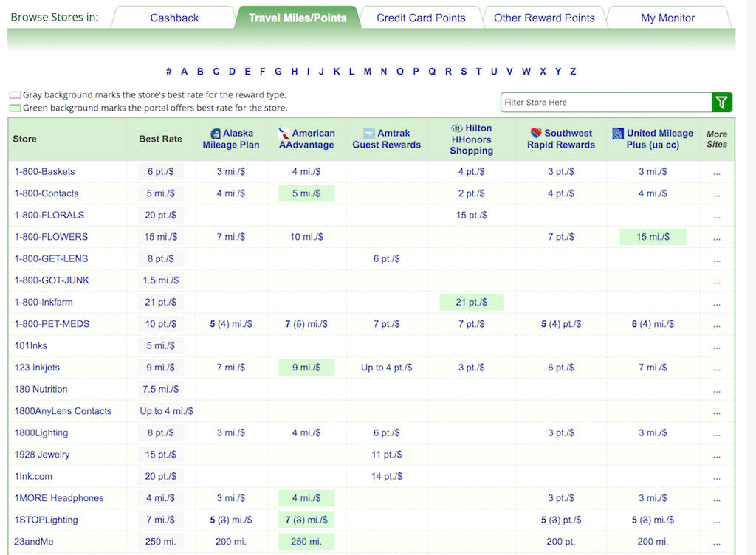Click the Hilton HHonors logo icon
The height and width of the screenshot is (555, 756).
click(456, 128)
